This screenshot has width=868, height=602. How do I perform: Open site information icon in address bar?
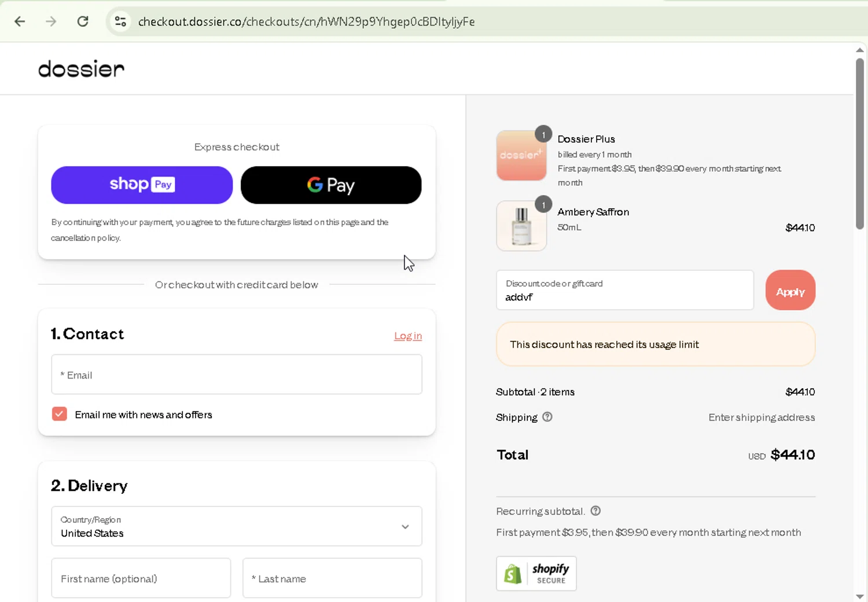120,21
